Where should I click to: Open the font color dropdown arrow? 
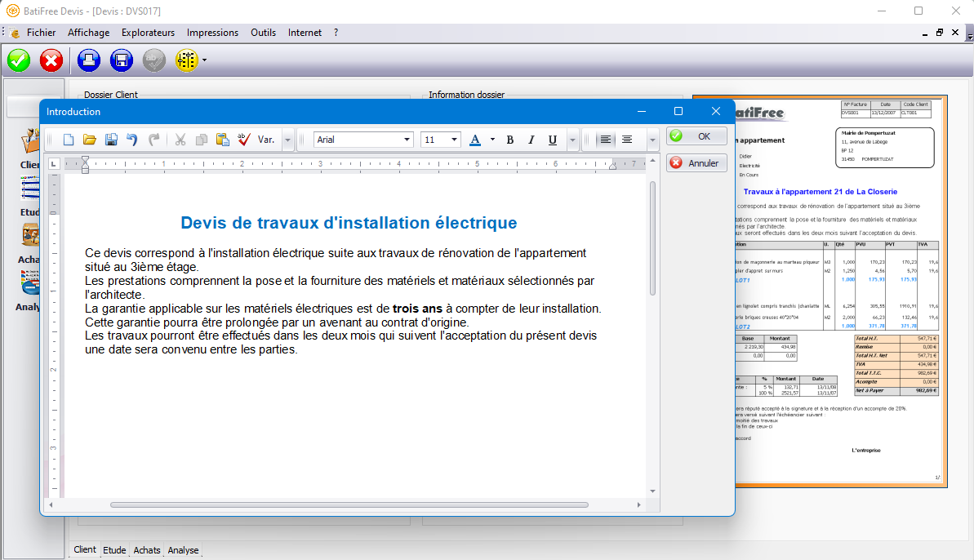tap(492, 140)
